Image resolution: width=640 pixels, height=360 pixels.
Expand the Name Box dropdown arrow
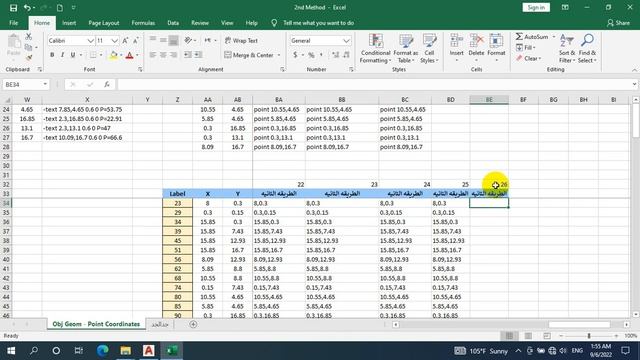point(45,84)
